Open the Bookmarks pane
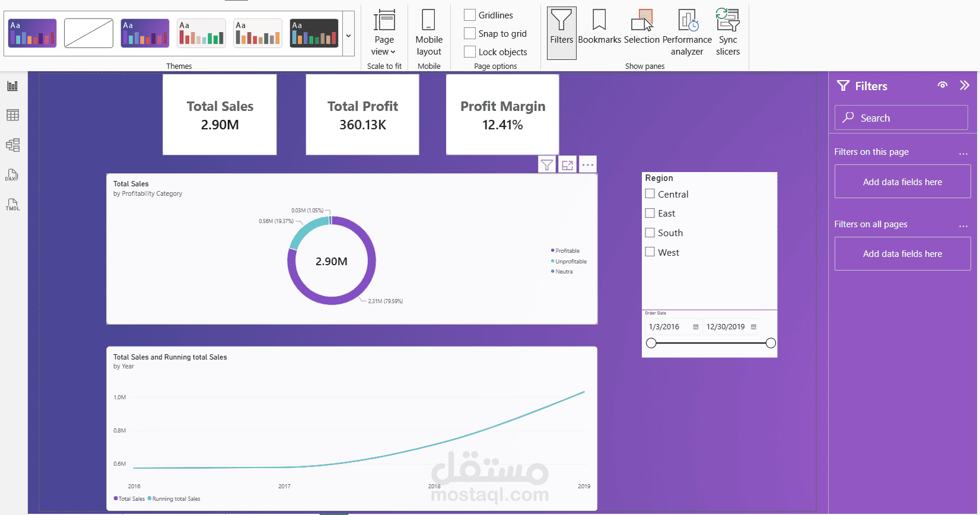Viewport: 980px width, 515px height. (x=600, y=27)
